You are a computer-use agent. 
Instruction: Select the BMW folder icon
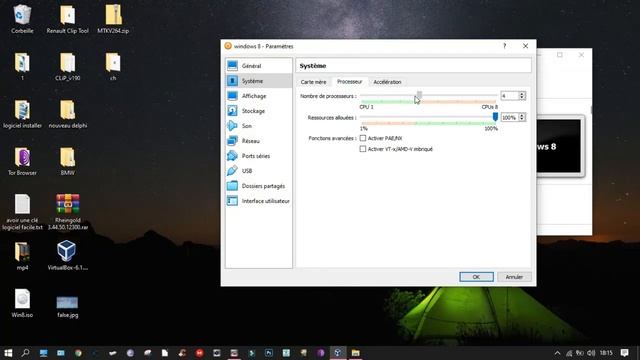(x=67, y=162)
